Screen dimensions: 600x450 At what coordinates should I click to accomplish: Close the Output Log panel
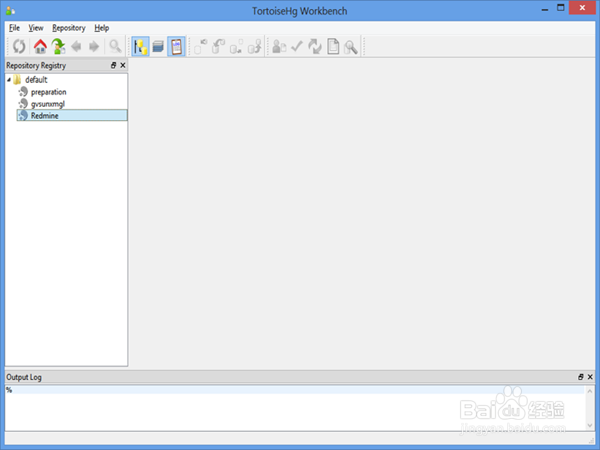[x=590, y=377]
